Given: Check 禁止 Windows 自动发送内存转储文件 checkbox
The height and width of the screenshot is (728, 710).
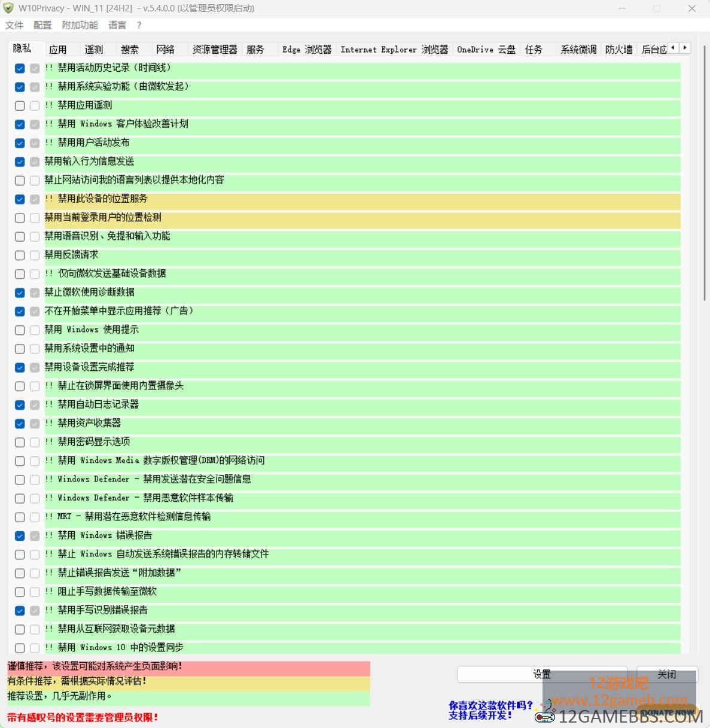Looking at the screenshot, I should [20, 555].
